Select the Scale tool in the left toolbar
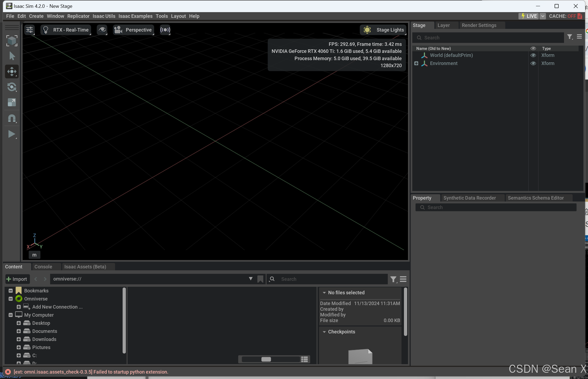This screenshot has width=588, height=379. tap(12, 103)
